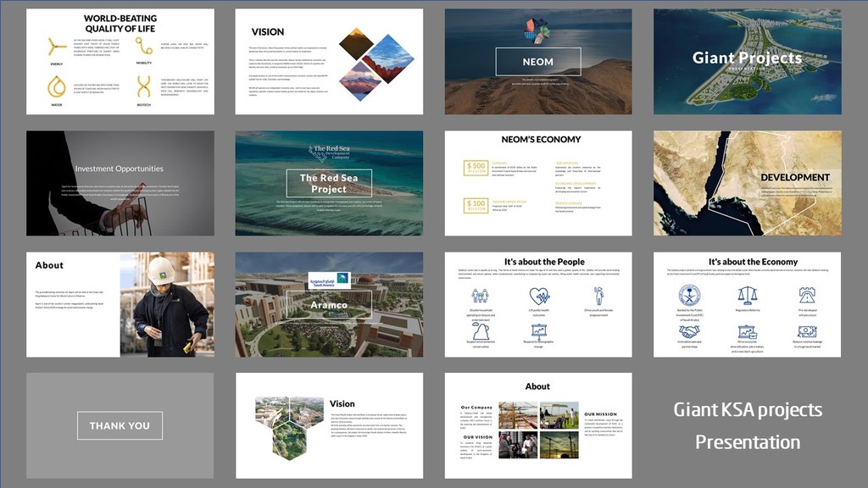
Task: Select the DEVELOPMENT map slide
Action: (748, 183)
